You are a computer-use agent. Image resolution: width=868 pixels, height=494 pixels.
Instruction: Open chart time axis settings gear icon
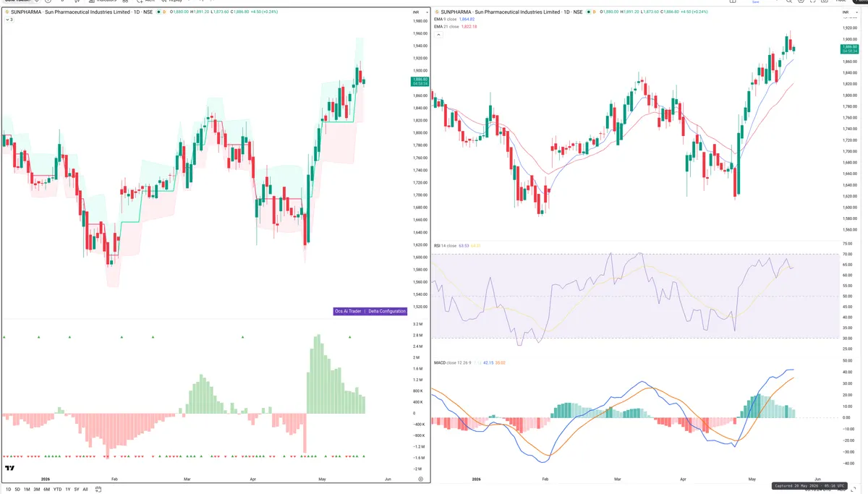point(420,479)
